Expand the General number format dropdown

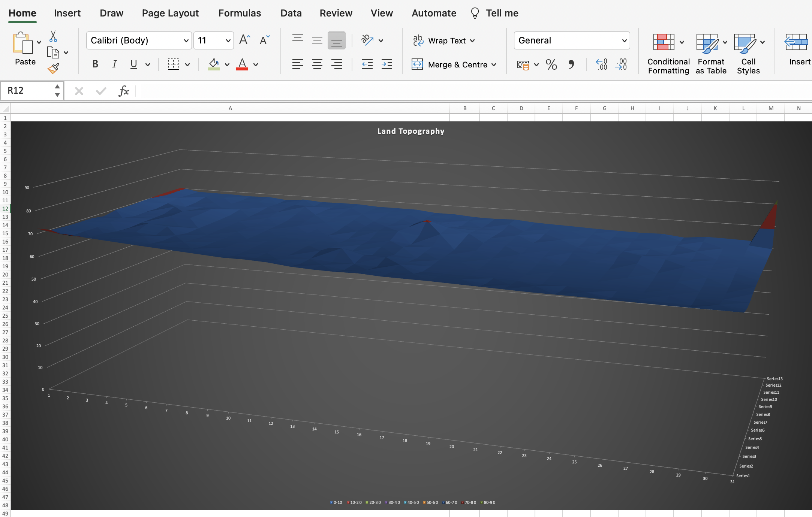point(624,40)
